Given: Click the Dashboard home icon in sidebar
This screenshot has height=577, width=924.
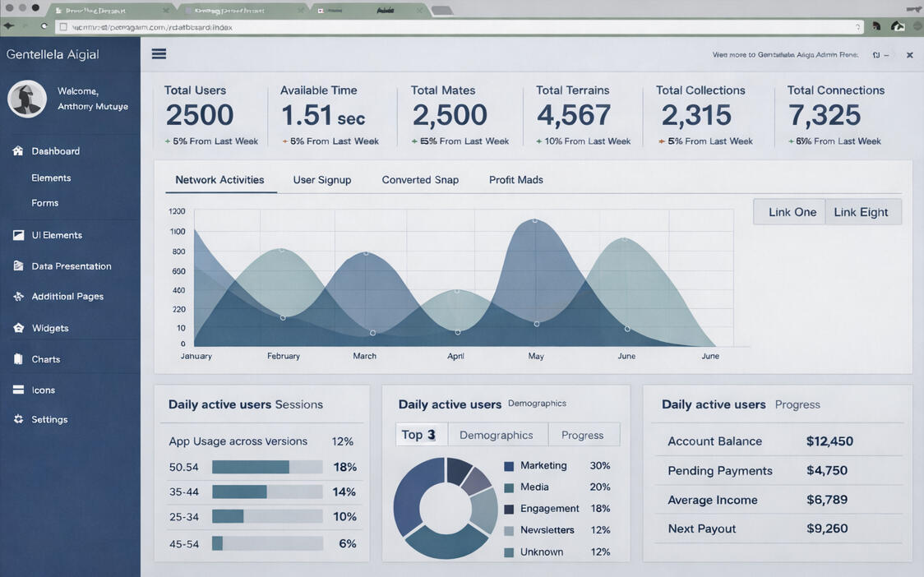Looking at the screenshot, I should pos(18,151).
